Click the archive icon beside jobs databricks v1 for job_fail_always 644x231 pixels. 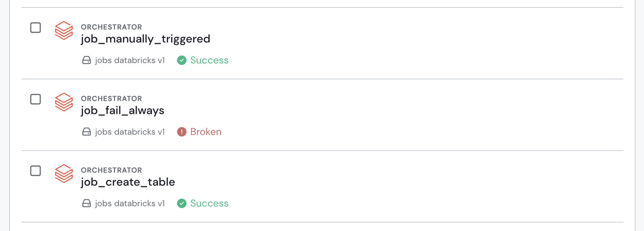click(86, 132)
